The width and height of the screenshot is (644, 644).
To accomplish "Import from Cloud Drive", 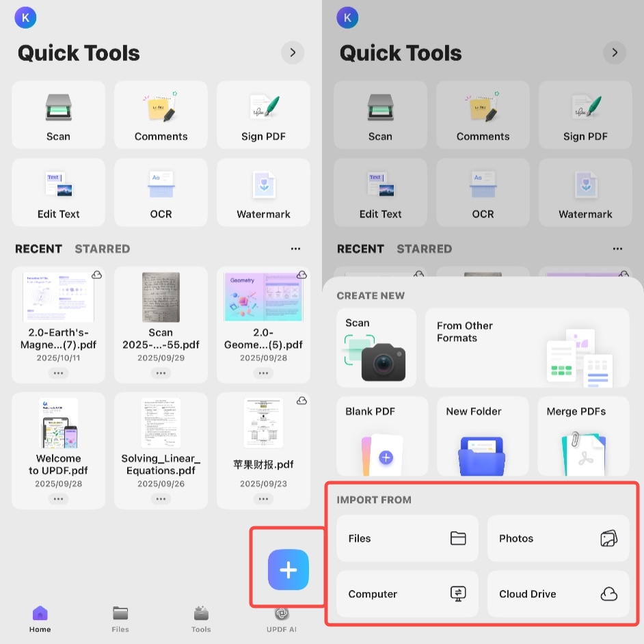I will pyautogui.click(x=558, y=594).
